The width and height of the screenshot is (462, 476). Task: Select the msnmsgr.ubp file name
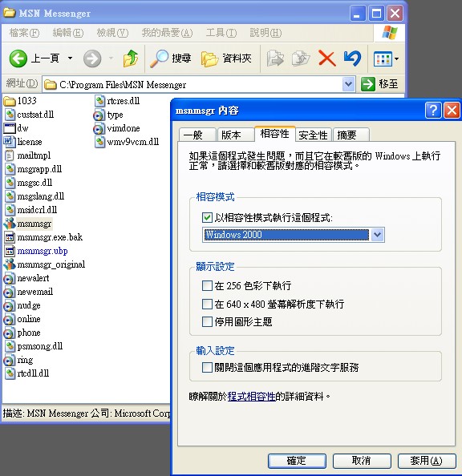tap(43, 251)
